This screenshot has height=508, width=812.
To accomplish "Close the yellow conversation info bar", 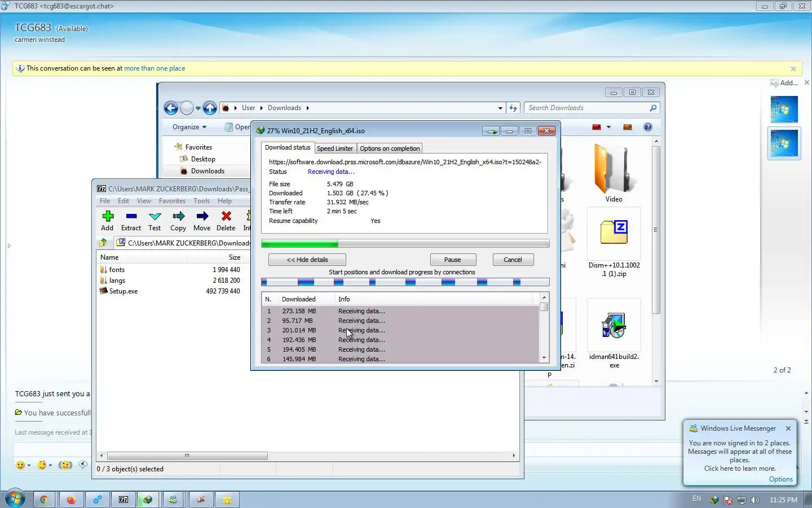I will coord(793,69).
